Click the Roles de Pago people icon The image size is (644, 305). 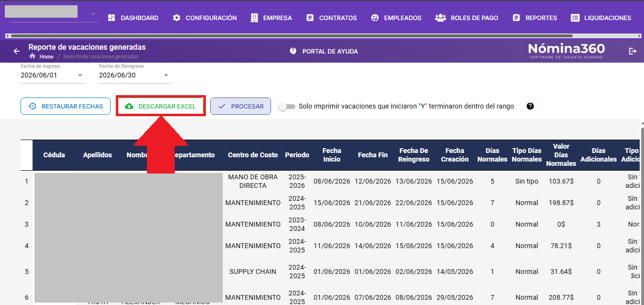441,18
